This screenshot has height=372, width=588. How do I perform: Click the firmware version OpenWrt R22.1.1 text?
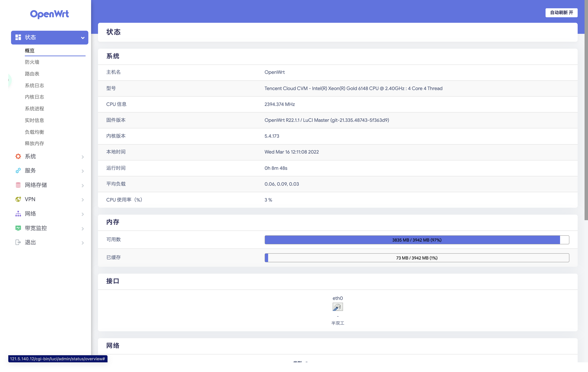pos(327,120)
